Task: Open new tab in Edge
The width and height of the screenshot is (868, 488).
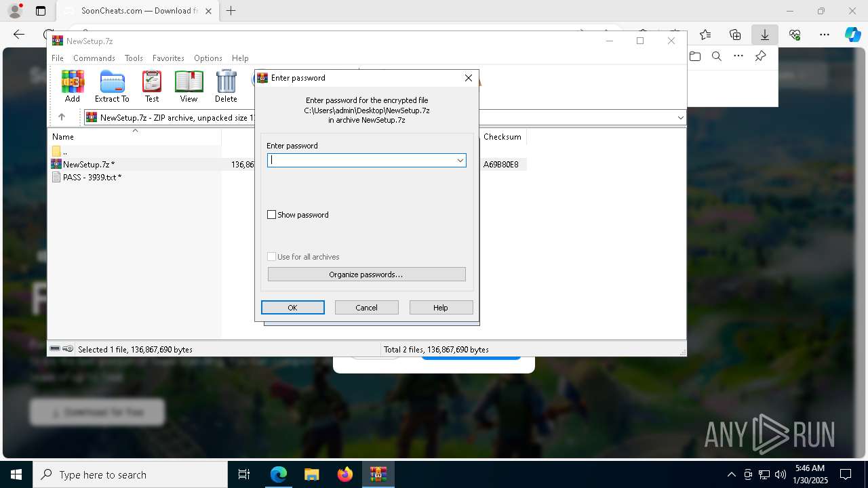Action: [x=231, y=11]
